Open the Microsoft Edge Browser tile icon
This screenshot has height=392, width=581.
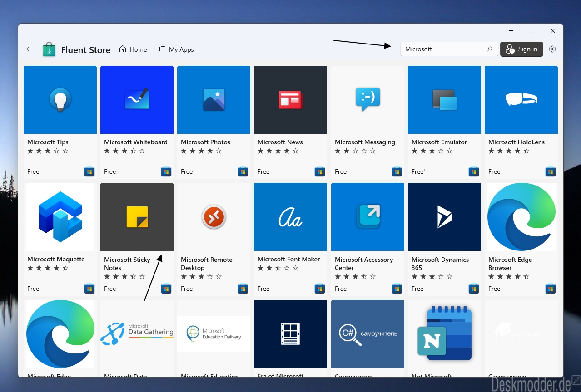pyautogui.click(x=521, y=217)
